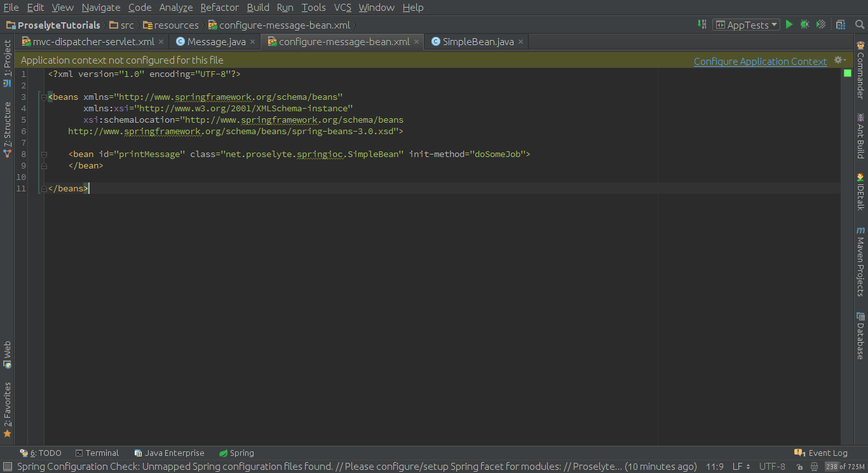Open the Tools menu
Viewport: 868px width, 473px height.
(x=313, y=8)
